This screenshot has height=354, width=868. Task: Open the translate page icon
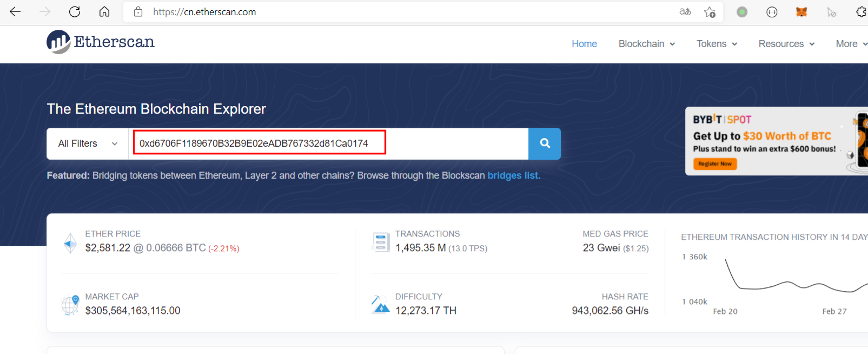point(685,11)
